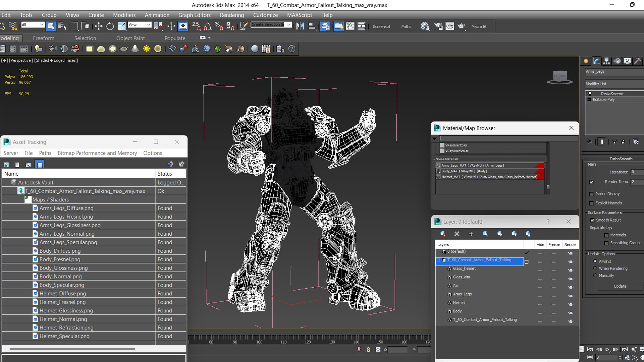Collapse the TurboSmooth rollout header

click(614, 159)
